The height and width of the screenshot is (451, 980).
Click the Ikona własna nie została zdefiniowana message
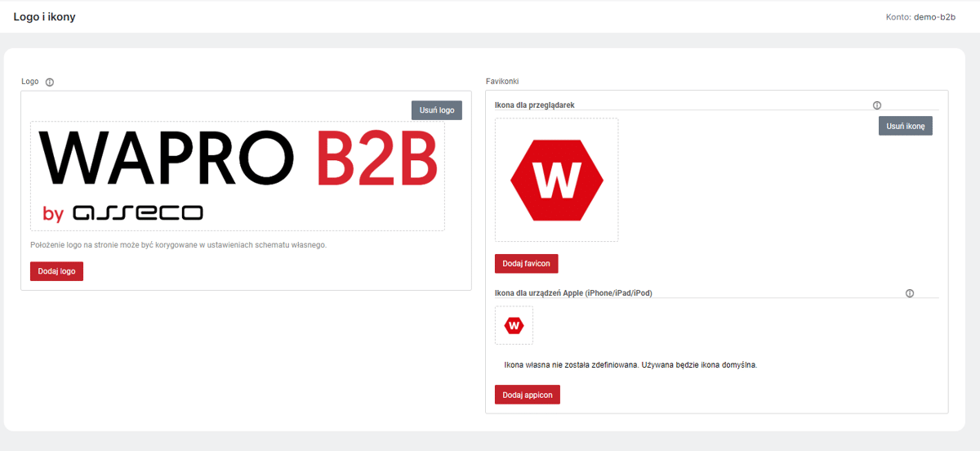click(x=631, y=365)
